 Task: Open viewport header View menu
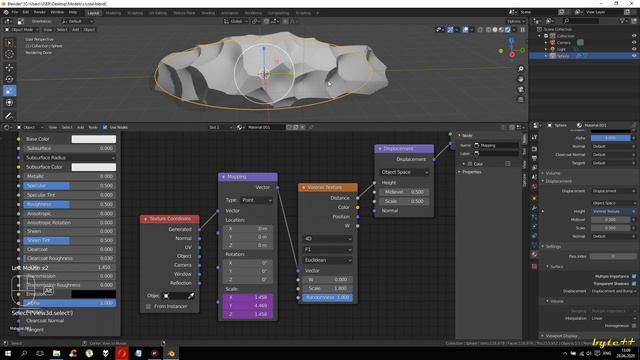(48, 30)
